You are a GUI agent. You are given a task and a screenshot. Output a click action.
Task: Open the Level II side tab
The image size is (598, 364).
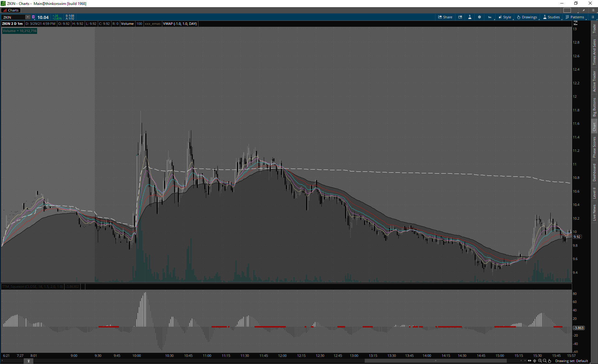pos(594,193)
